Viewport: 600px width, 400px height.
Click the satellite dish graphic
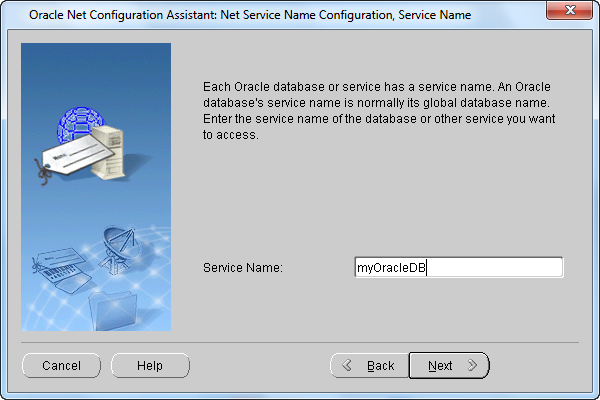[117, 250]
